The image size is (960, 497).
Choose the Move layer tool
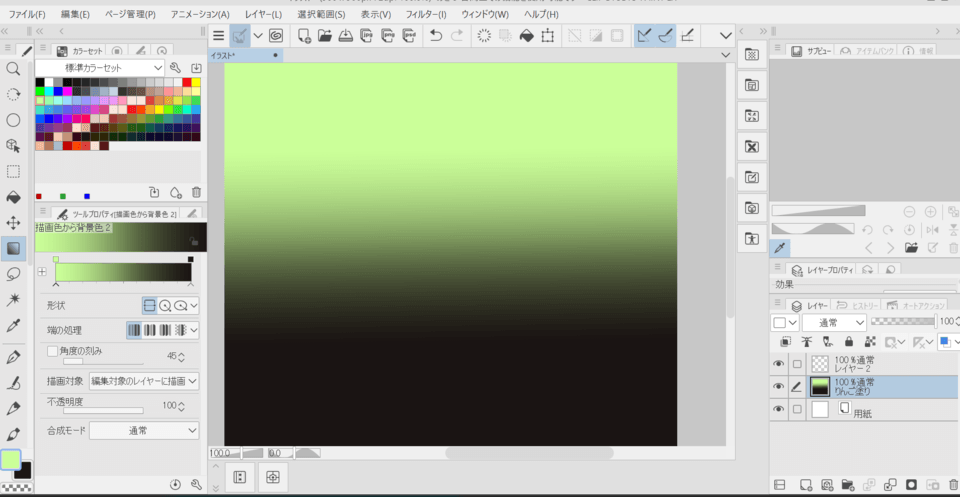(13, 223)
